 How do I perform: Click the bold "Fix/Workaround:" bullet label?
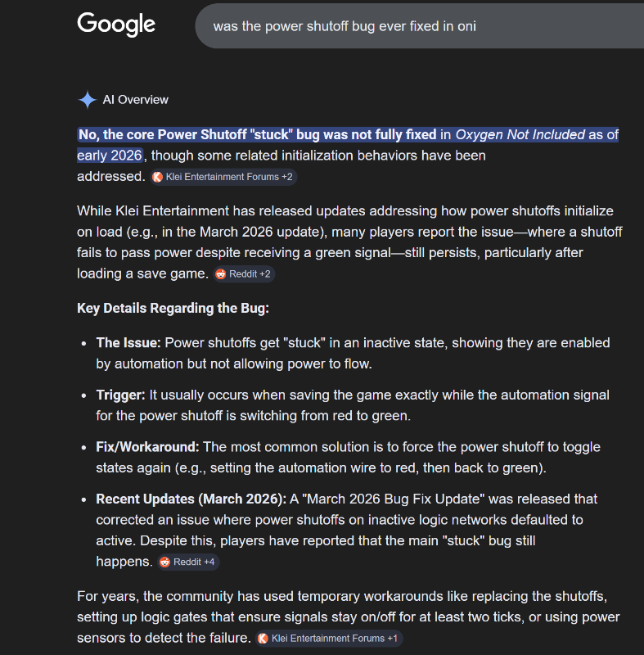148,447
